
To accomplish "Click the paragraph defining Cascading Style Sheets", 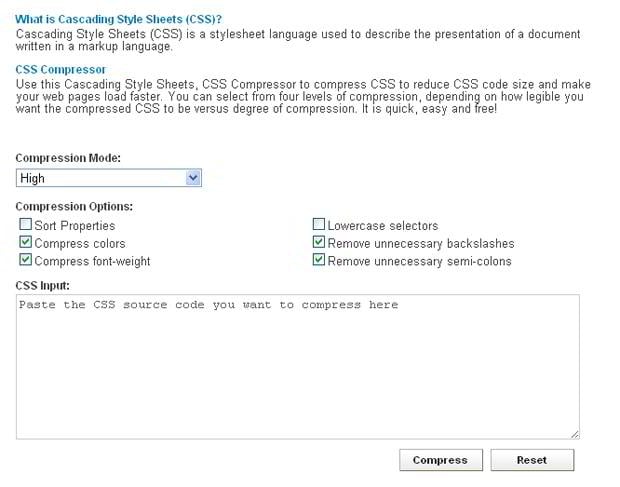I will click(x=297, y=40).
